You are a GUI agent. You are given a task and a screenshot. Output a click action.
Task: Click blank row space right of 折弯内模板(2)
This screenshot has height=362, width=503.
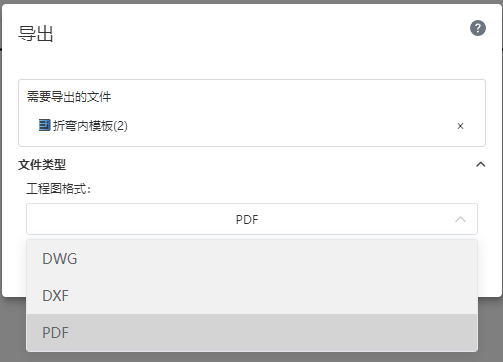pyautogui.click(x=290, y=126)
